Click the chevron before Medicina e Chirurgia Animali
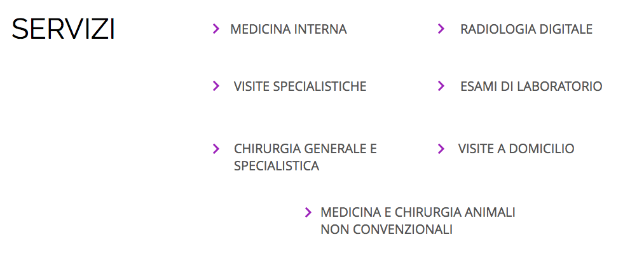Image resolution: width=644 pixels, height=267 pixels. tap(308, 212)
